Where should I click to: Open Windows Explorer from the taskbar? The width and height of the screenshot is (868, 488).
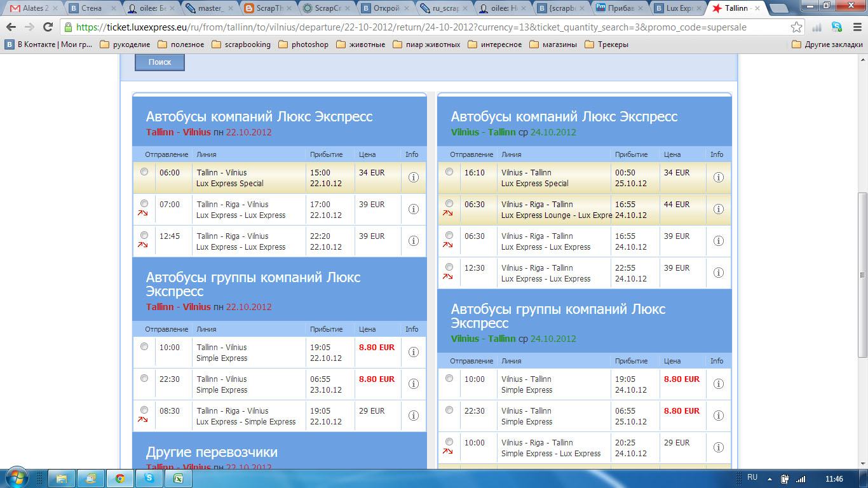click(x=62, y=478)
